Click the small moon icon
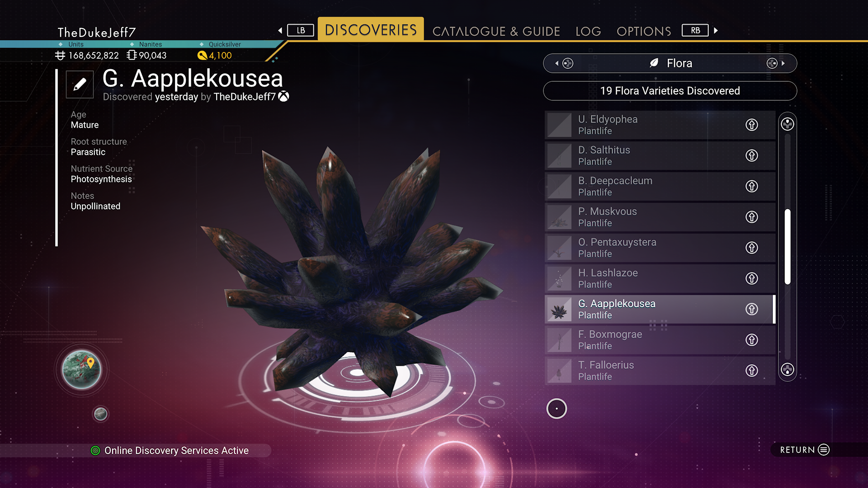868x488 pixels. click(x=100, y=414)
